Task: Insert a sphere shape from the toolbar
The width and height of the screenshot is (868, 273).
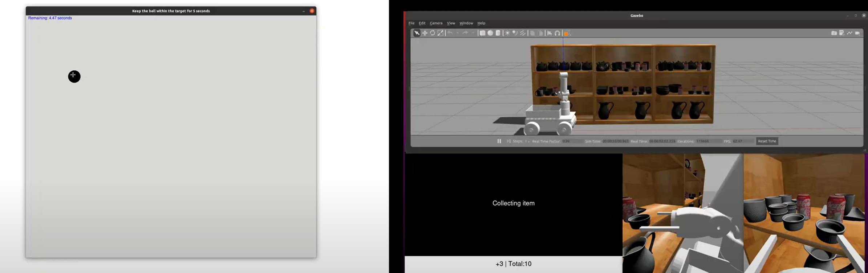Action: pos(490,33)
